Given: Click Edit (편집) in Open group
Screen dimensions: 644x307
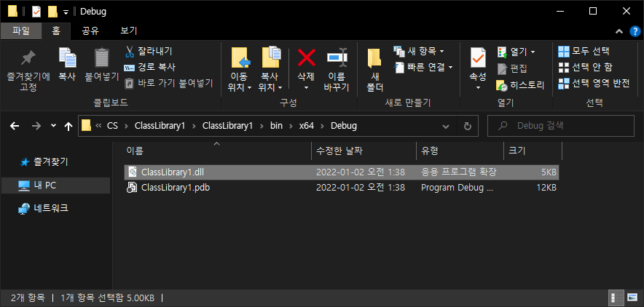Looking at the screenshot, I should [x=512, y=68].
